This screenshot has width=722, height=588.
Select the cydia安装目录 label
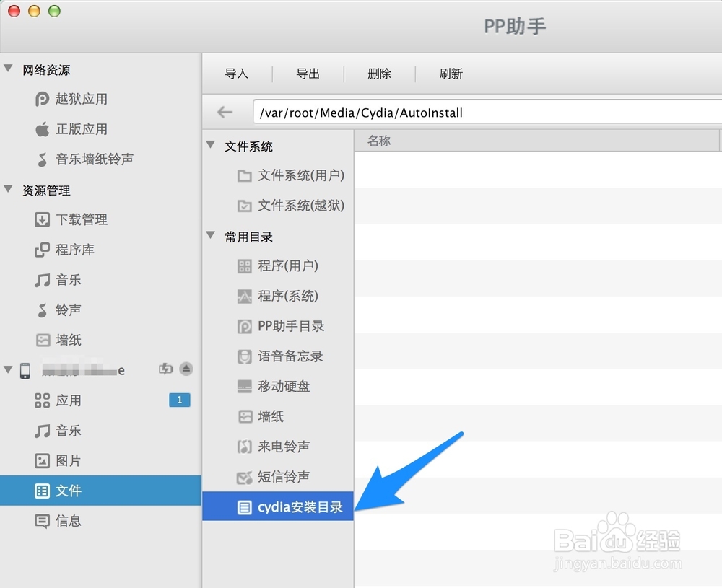(x=300, y=507)
